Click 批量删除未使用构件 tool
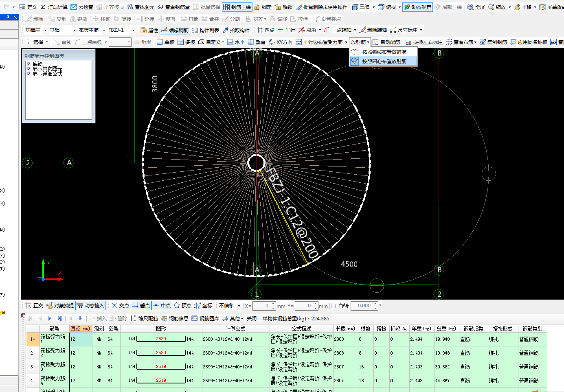The height and width of the screenshot is (392, 564). [322, 7]
